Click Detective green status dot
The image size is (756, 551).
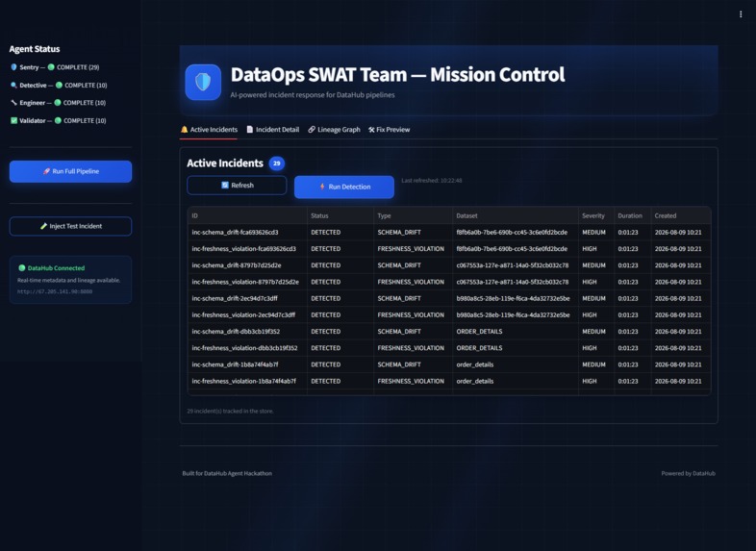59,85
